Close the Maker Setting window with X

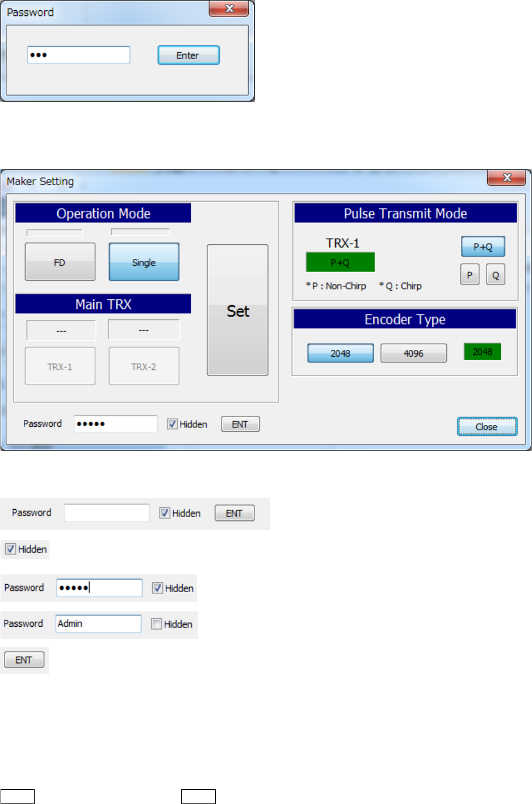pos(507,178)
